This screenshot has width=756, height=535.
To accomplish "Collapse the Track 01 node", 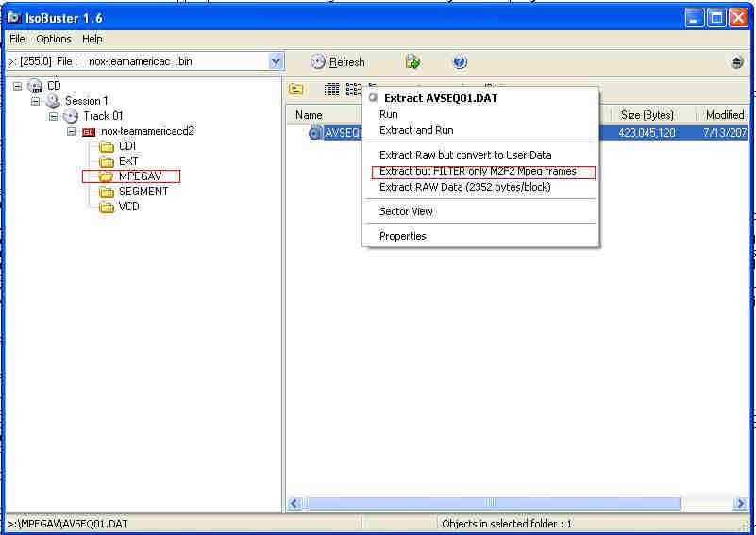I will (x=53, y=116).
